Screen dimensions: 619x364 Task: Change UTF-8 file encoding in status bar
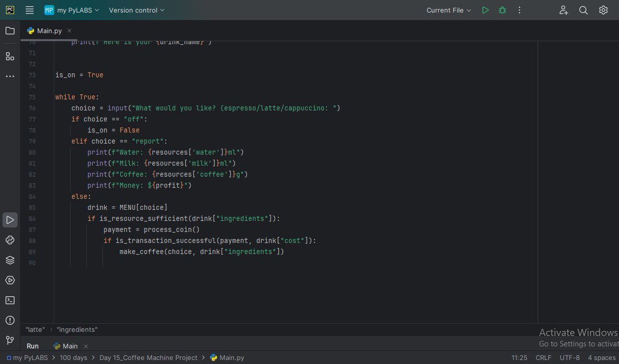tap(570, 358)
